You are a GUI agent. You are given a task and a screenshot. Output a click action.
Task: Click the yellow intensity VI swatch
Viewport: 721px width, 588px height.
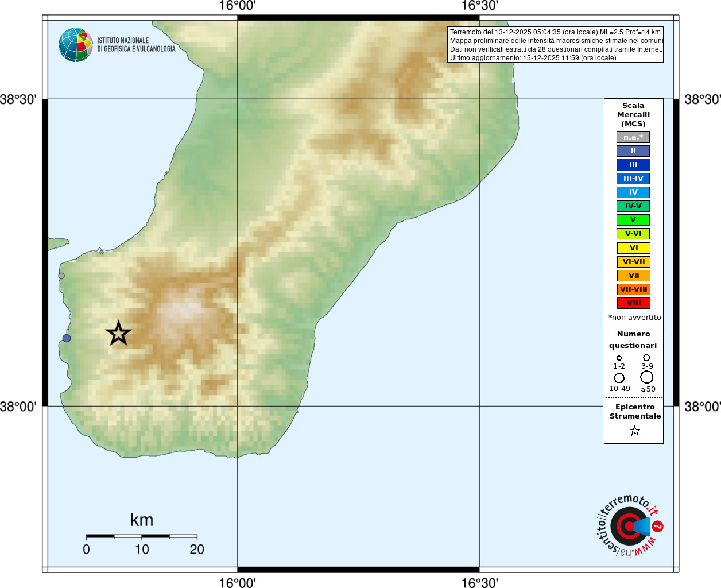click(634, 248)
